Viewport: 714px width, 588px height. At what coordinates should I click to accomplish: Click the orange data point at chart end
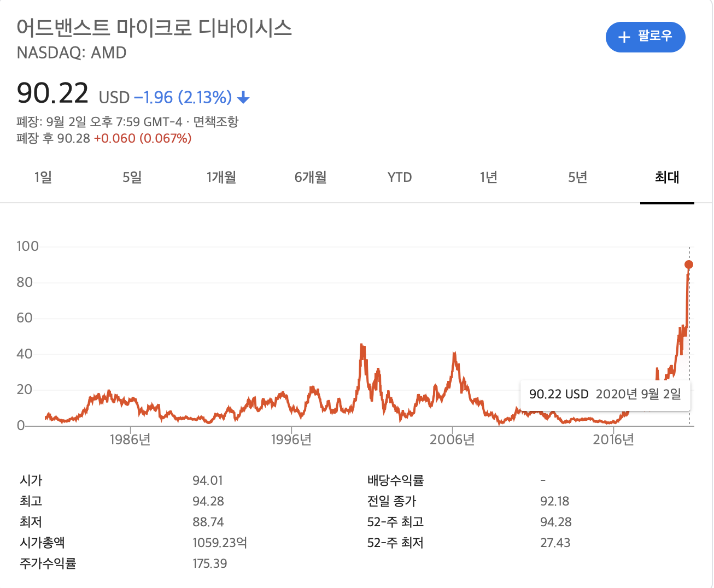(689, 264)
